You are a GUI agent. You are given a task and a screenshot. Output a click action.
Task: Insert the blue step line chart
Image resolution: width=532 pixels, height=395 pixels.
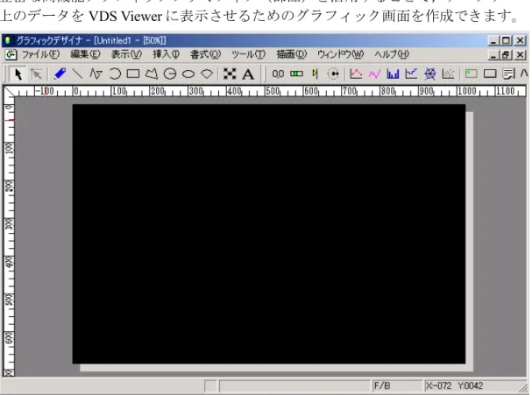pos(411,74)
